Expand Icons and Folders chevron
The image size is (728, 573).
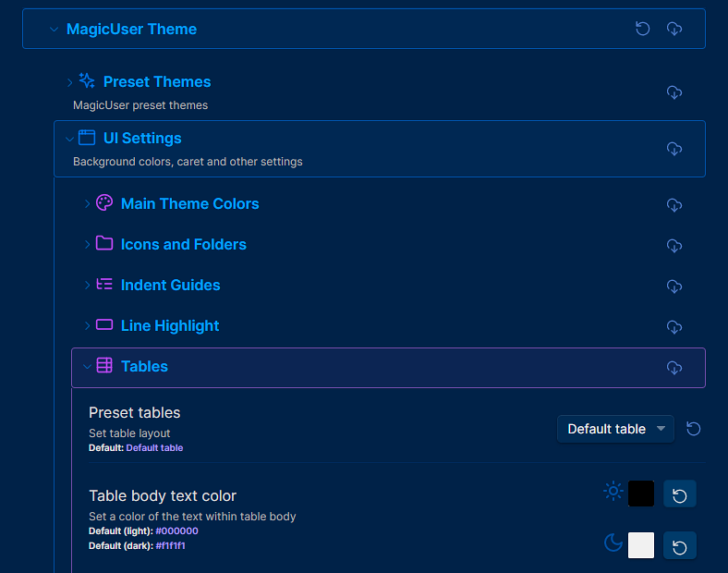pyautogui.click(x=87, y=245)
